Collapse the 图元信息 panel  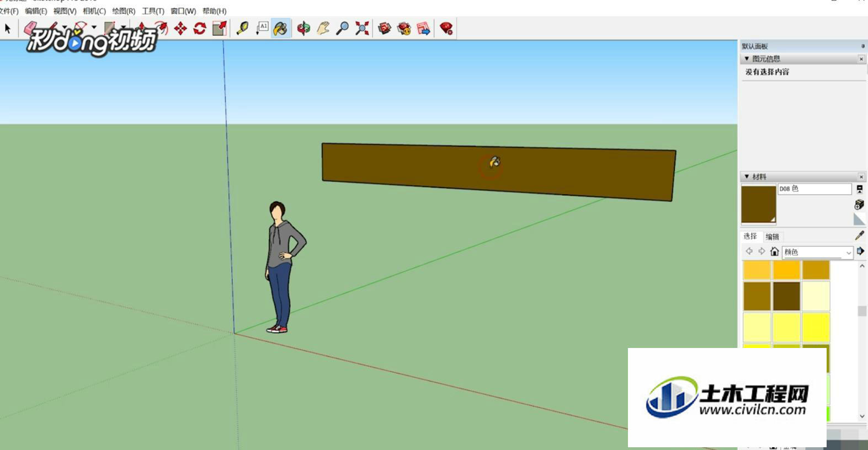coord(747,58)
